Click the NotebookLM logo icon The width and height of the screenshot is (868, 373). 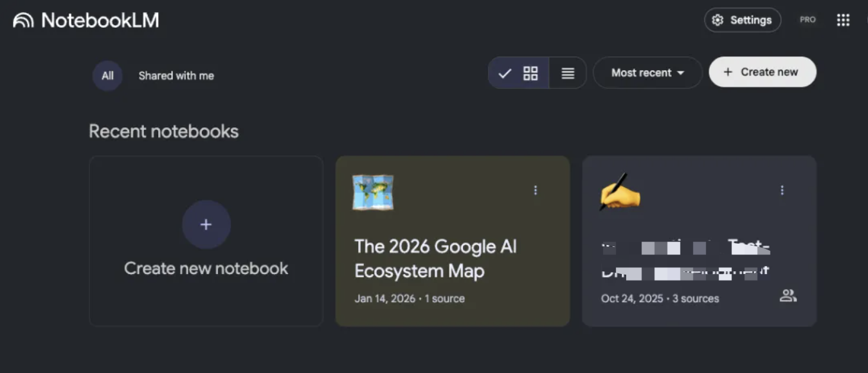(23, 21)
